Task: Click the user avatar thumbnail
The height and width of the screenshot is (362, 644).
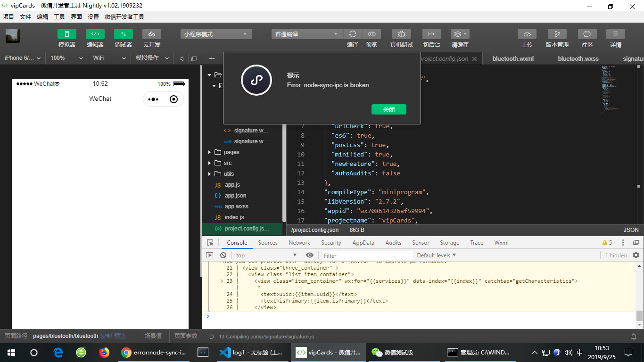Action: 12,36
